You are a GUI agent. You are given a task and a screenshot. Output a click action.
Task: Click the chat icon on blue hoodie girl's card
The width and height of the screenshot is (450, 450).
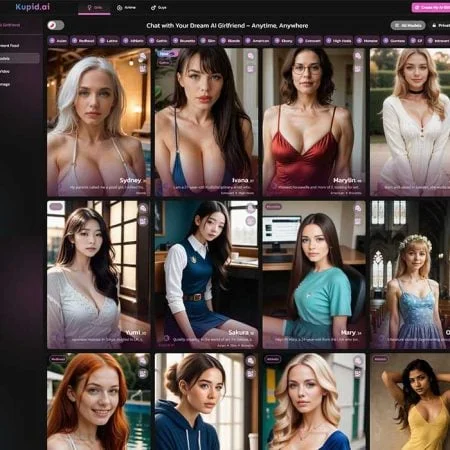pos(250,361)
